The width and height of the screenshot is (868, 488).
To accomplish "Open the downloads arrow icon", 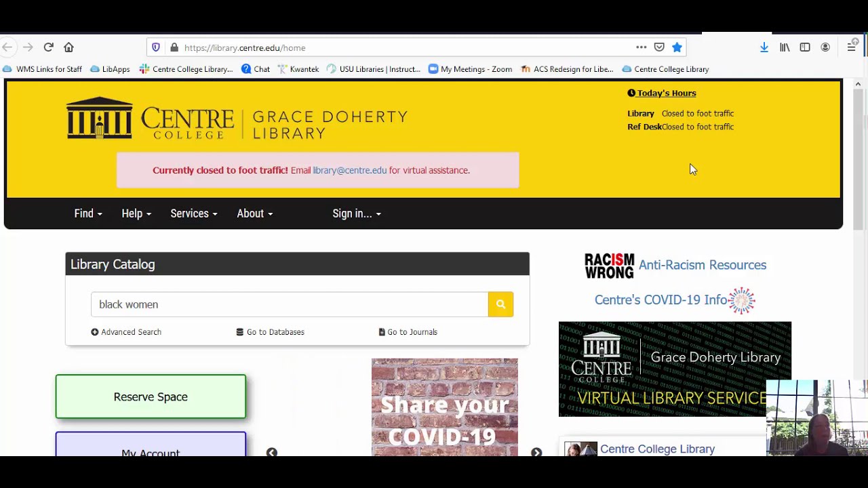I will 764,47.
